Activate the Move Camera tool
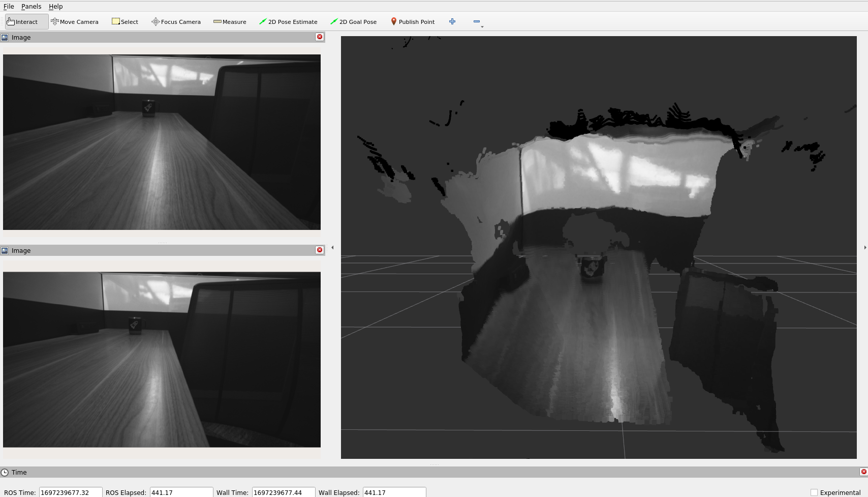This screenshot has width=868, height=497. coord(75,22)
